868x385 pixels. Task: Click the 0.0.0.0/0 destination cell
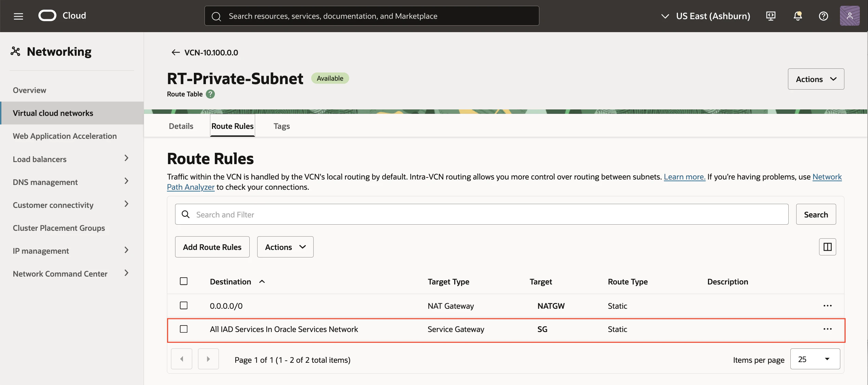coord(226,306)
